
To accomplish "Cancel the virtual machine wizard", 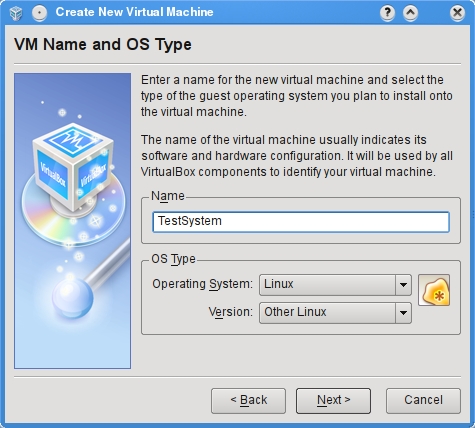I will (423, 400).
